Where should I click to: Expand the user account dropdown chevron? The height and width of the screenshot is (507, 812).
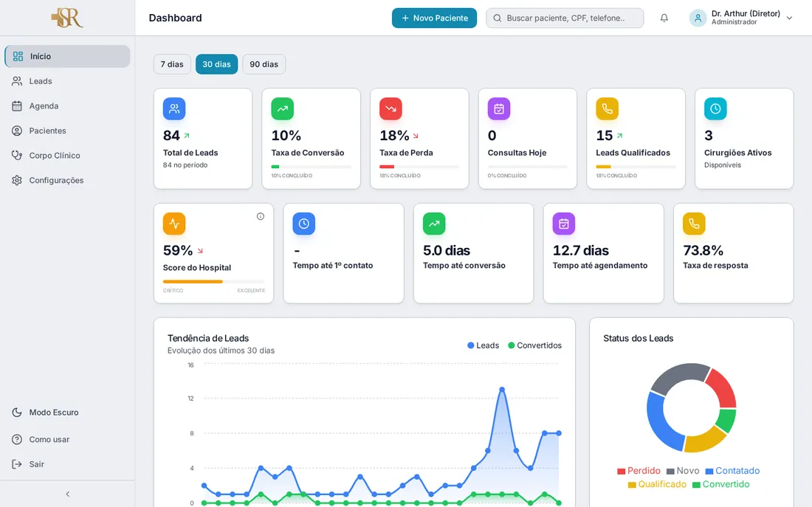tap(789, 18)
